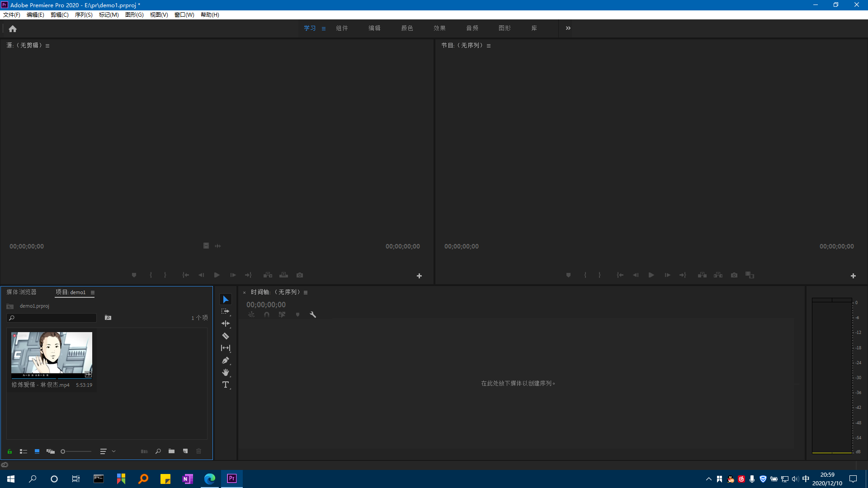
Task: Switch to the 效果 workspace
Action: 439,28
